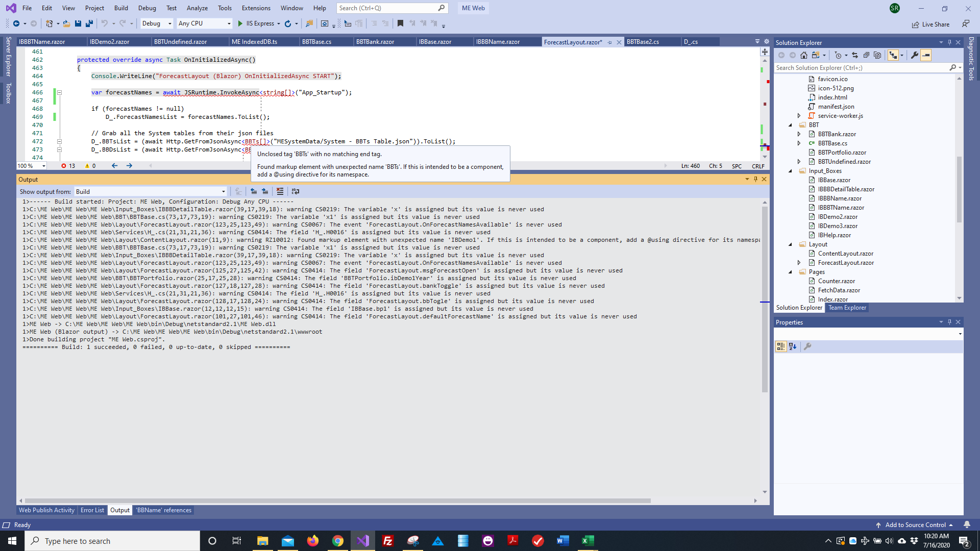Screen dimensions: 980x551
Task: Toggle word wrap in the Output window
Action: coord(296,191)
